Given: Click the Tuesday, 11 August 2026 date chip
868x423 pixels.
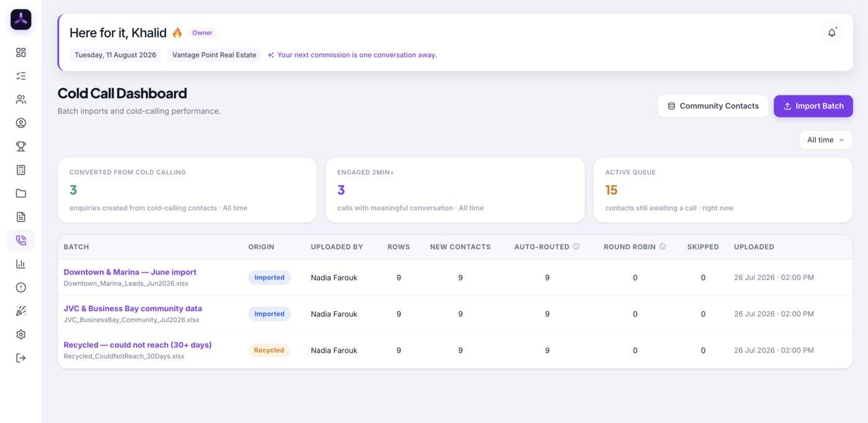Looking at the screenshot, I should [x=115, y=55].
